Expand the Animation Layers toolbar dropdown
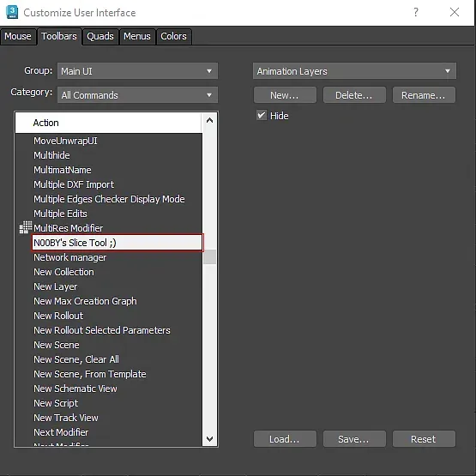476x476 pixels. (x=354, y=71)
